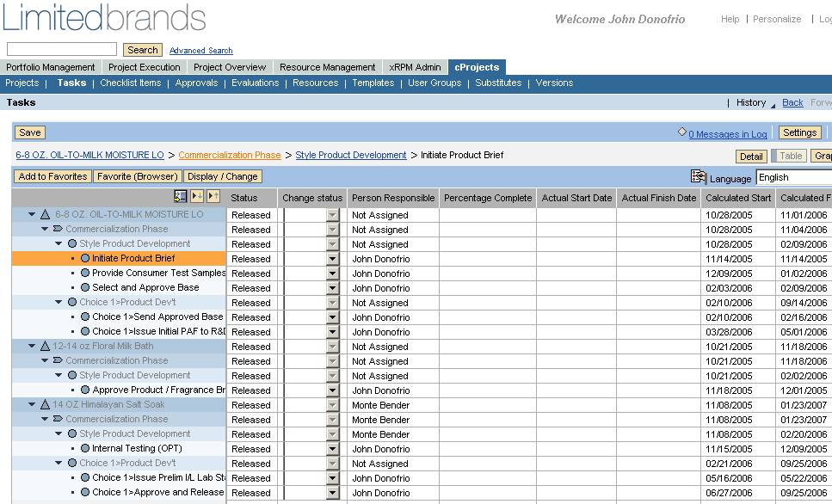832x504 pixels.
Task: Click into the search text field
Action: point(62,49)
